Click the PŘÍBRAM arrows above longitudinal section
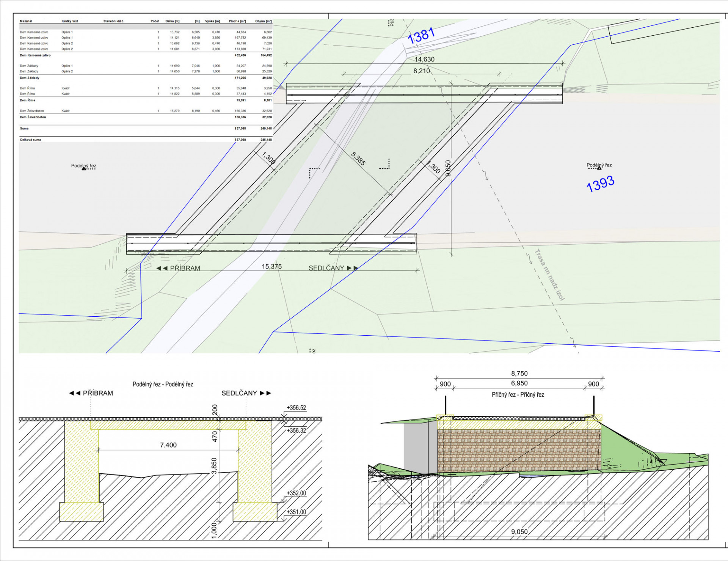 75,393
